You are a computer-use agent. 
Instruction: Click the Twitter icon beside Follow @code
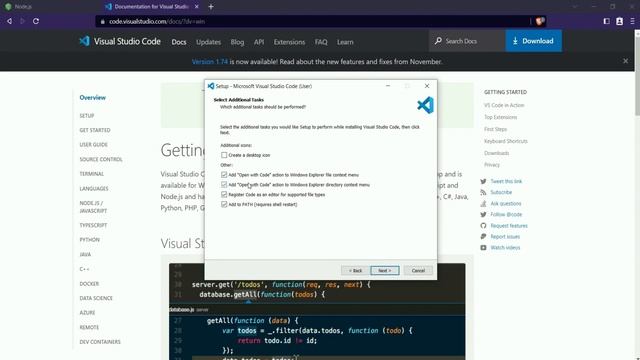tap(483, 214)
